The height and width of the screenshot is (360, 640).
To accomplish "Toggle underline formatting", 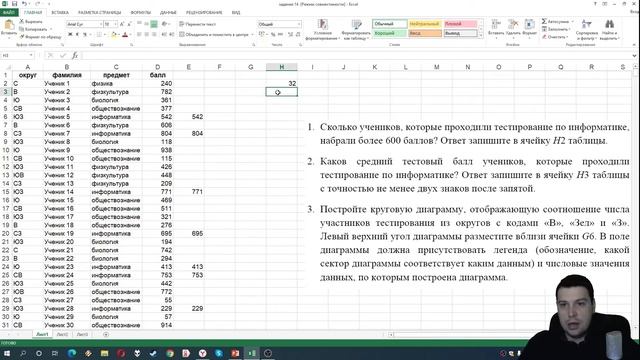I will click(84, 35).
